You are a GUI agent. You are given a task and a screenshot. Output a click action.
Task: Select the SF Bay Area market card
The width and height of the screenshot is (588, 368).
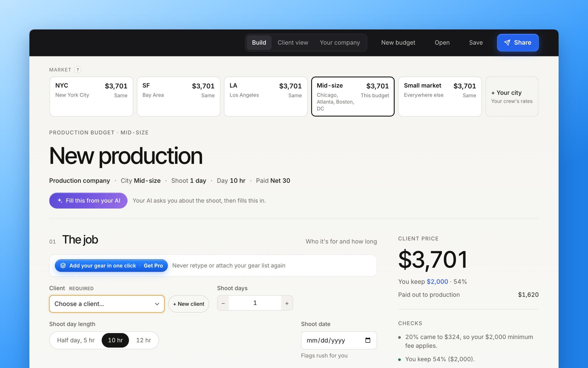179,96
